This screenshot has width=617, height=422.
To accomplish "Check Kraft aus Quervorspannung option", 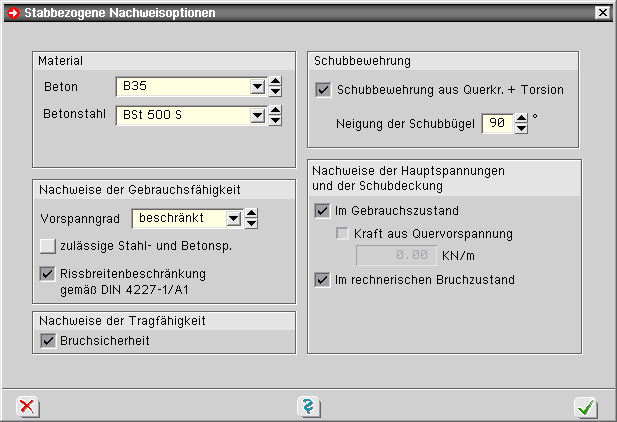I will tap(342, 234).
